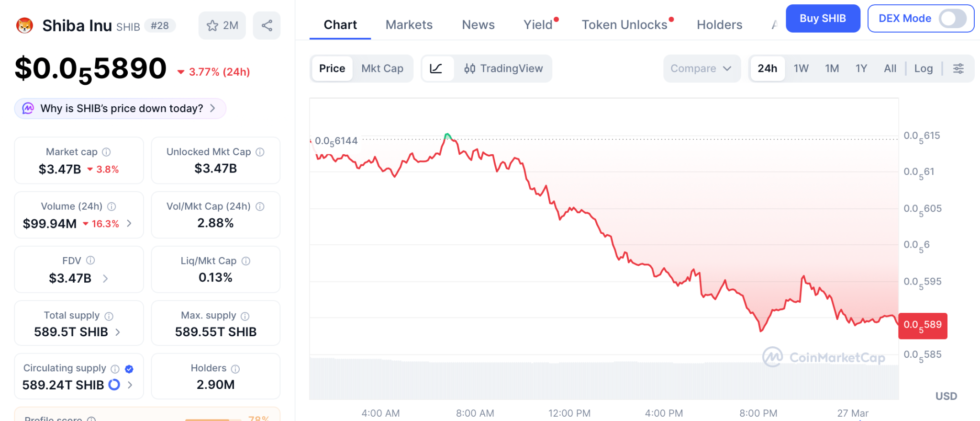Open "Why is SHIB's price down today?"

click(x=121, y=109)
